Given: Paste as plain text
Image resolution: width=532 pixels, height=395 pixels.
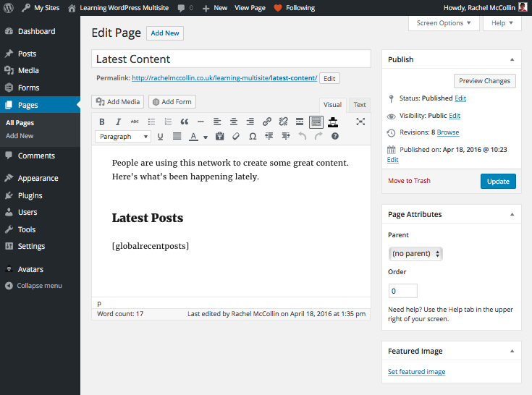Looking at the screenshot, I should (x=220, y=136).
